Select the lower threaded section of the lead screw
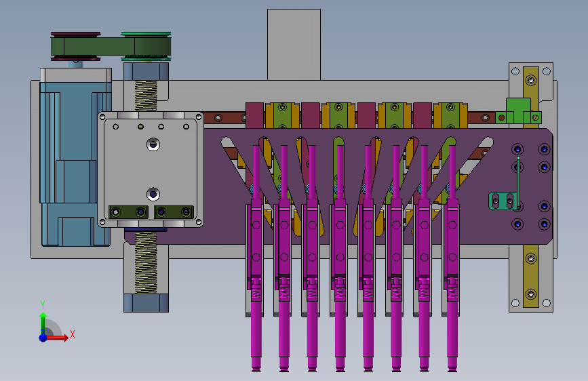Screen dimensions: 588x381 146,262
